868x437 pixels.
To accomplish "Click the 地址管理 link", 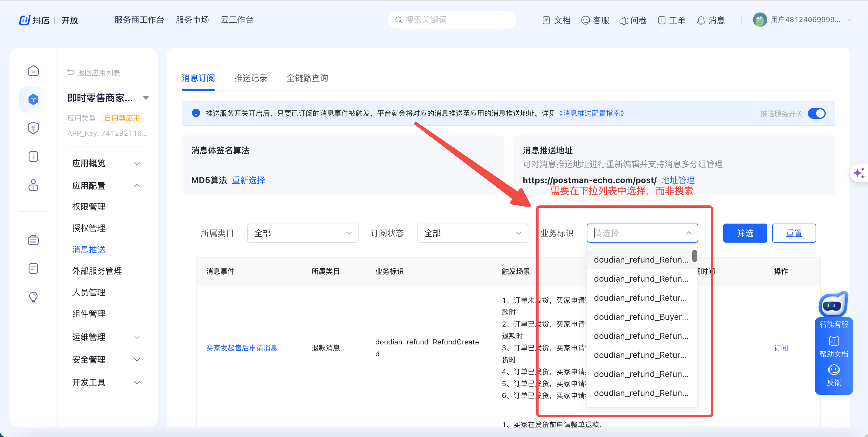I will 678,180.
